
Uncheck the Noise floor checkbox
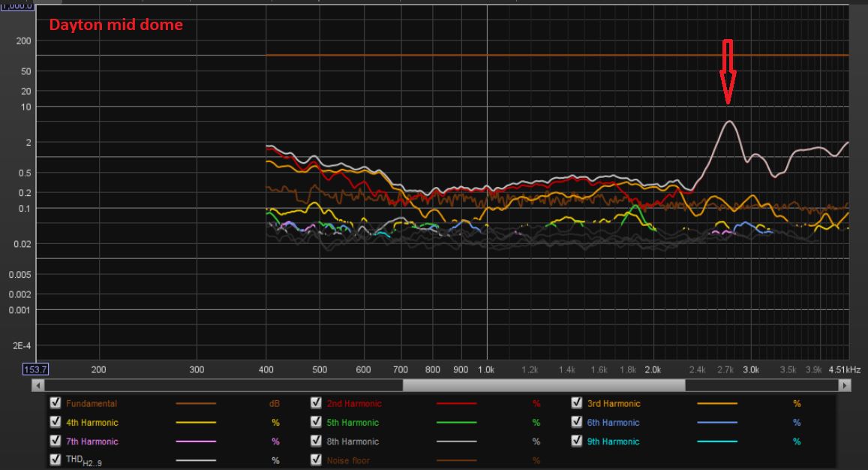316,459
